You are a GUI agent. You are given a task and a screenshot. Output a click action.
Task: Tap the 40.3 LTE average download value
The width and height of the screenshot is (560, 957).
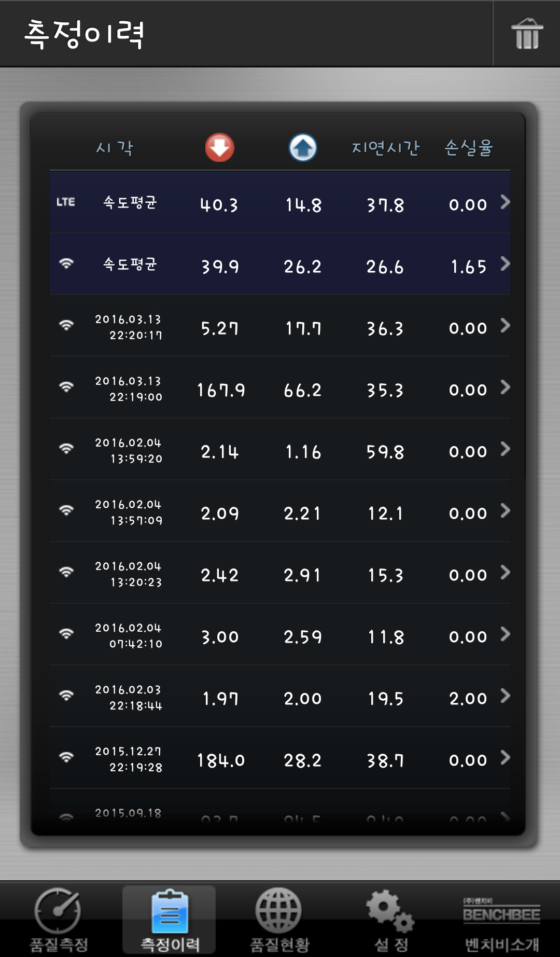coord(219,205)
